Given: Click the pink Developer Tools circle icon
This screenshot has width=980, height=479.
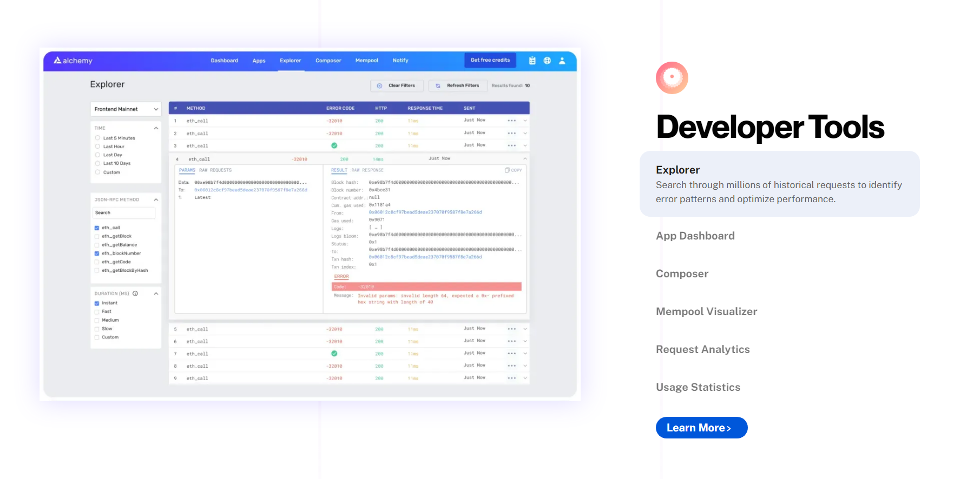Looking at the screenshot, I should point(672,78).
